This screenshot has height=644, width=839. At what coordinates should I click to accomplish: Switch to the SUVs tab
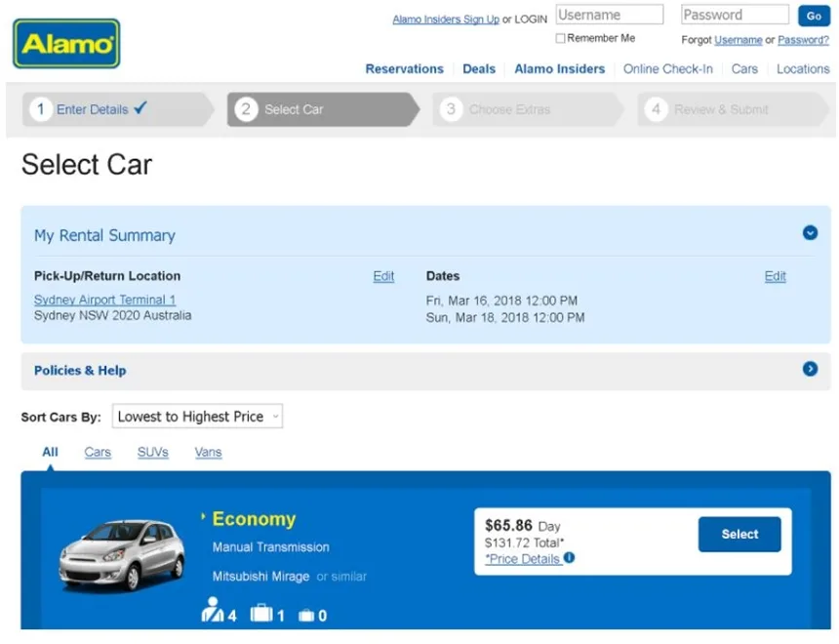[x=153, y=452]
